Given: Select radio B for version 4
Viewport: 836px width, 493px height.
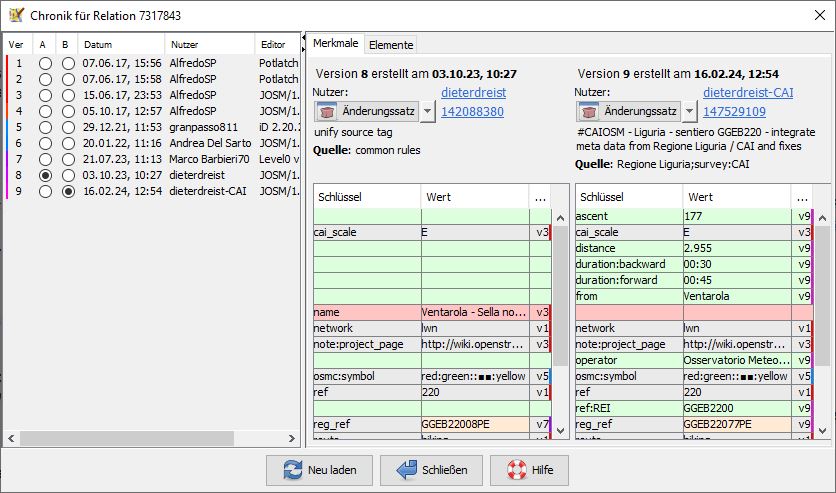Looking at the screenshot, I should coord(68,111).
